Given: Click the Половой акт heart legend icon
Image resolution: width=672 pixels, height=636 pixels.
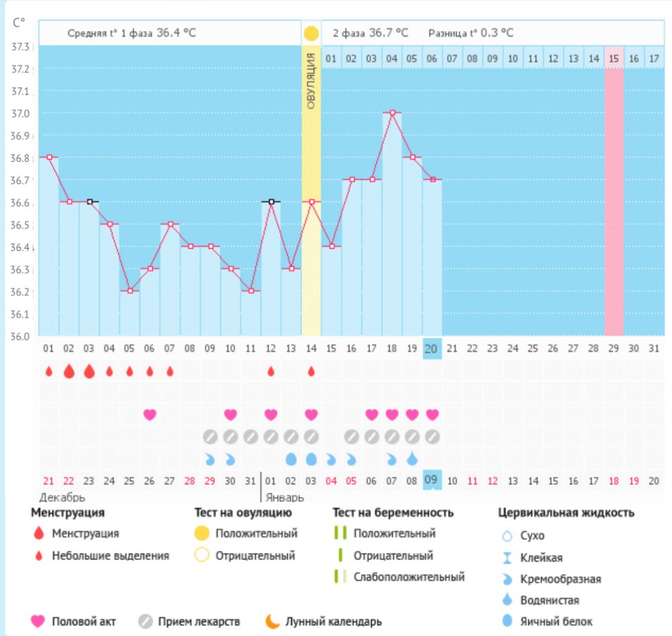Looking at the screenshot, I should pyautogui.click(x=38, y=621).
